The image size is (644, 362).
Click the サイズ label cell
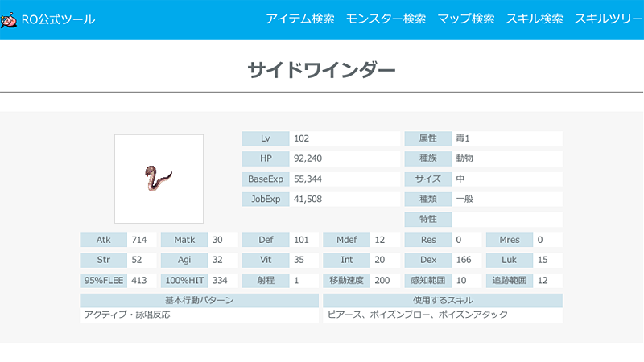pyautogui.click(x=428, y=179)
